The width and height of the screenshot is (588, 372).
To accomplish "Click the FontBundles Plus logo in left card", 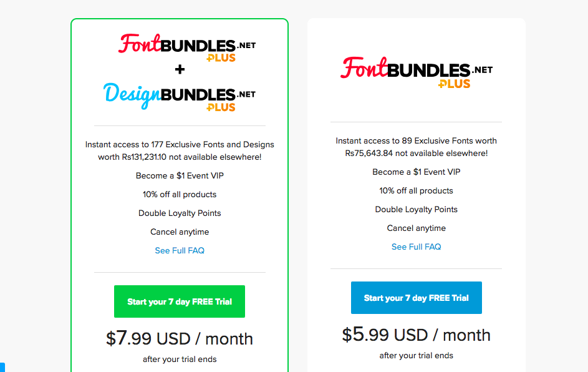I will tap(187, 47).
